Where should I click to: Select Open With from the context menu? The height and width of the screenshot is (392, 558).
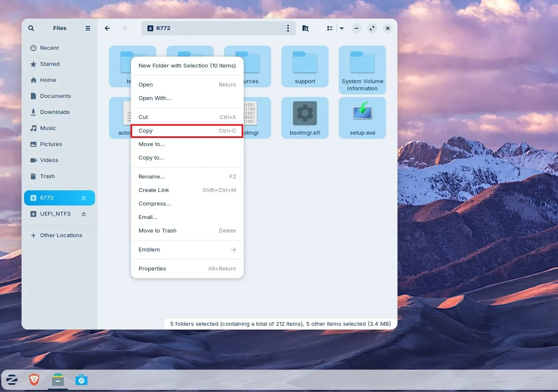coord(155,98)
